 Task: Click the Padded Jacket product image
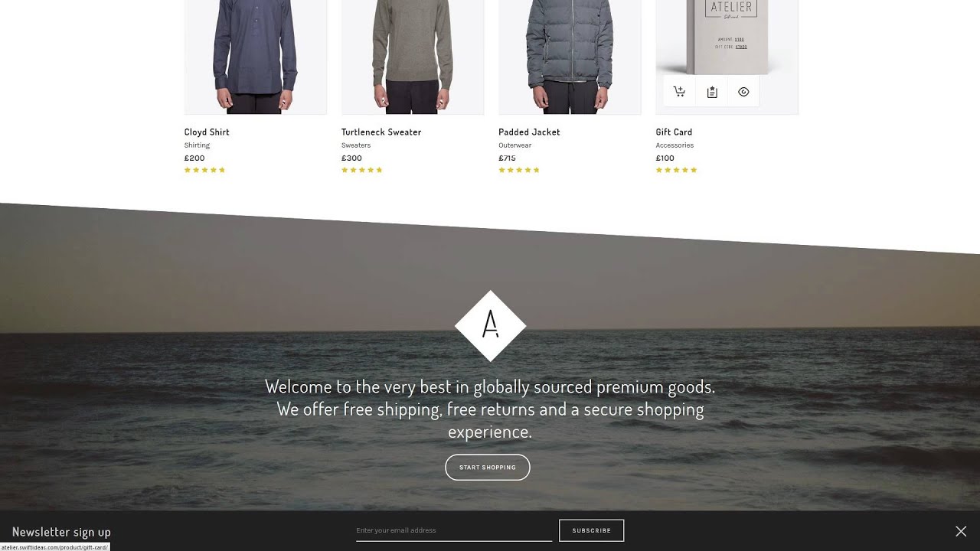click(x=570, y=57)
